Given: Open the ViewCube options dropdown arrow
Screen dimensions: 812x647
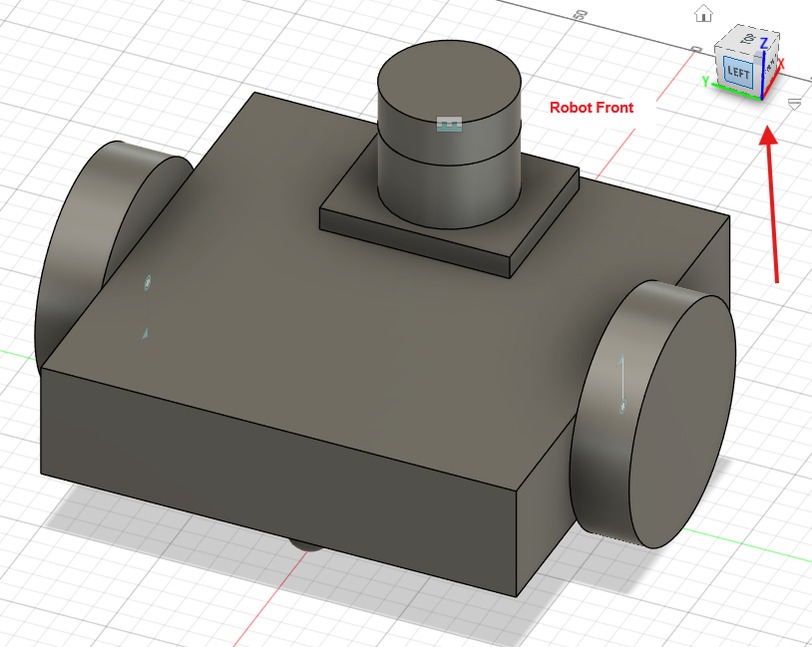Looking at the screenshot, I should (x=794, y=104).
